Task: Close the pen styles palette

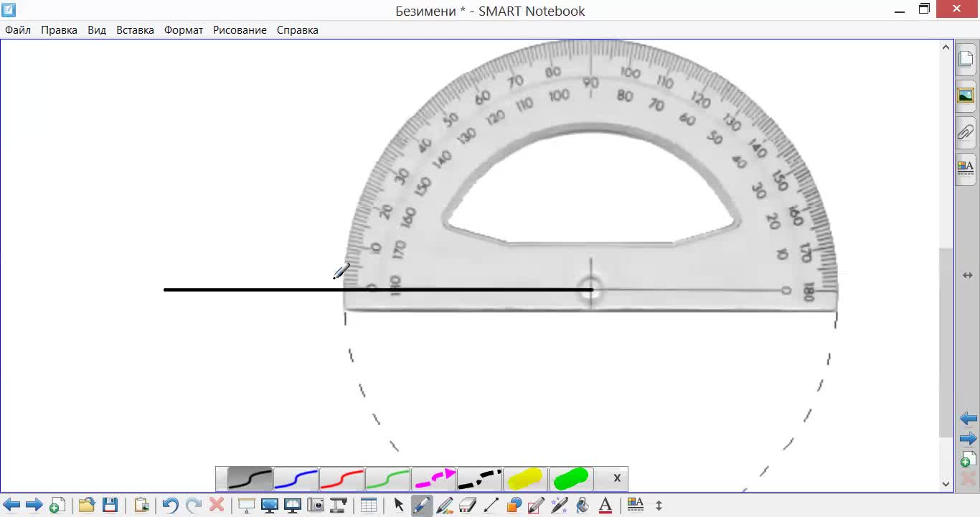Action: 616,478
